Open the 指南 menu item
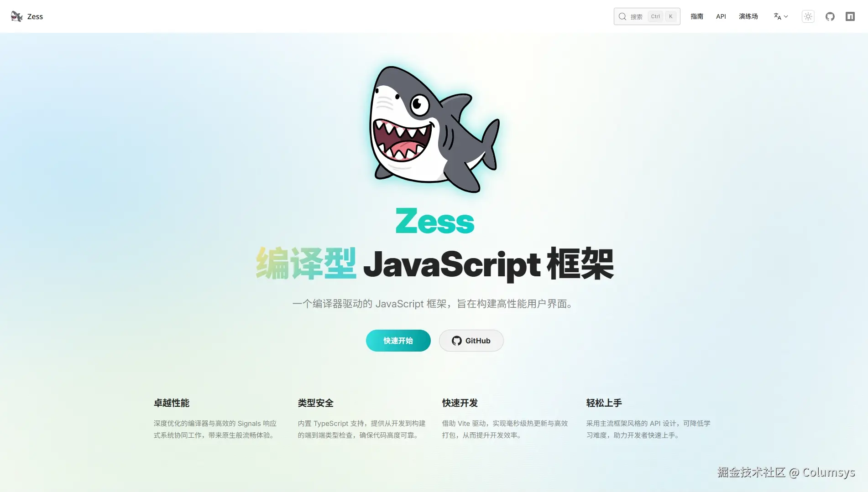 (697, 16)
